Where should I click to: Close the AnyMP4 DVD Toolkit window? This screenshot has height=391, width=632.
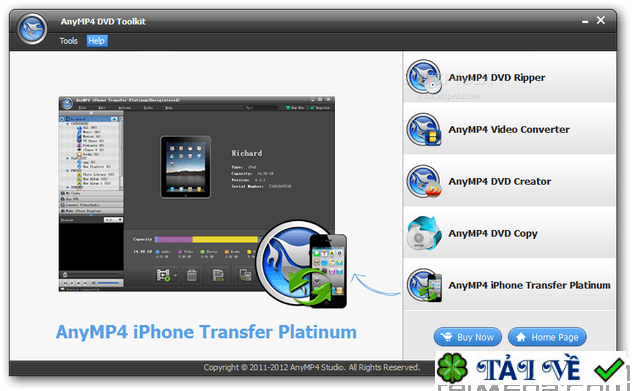point(601,20)
